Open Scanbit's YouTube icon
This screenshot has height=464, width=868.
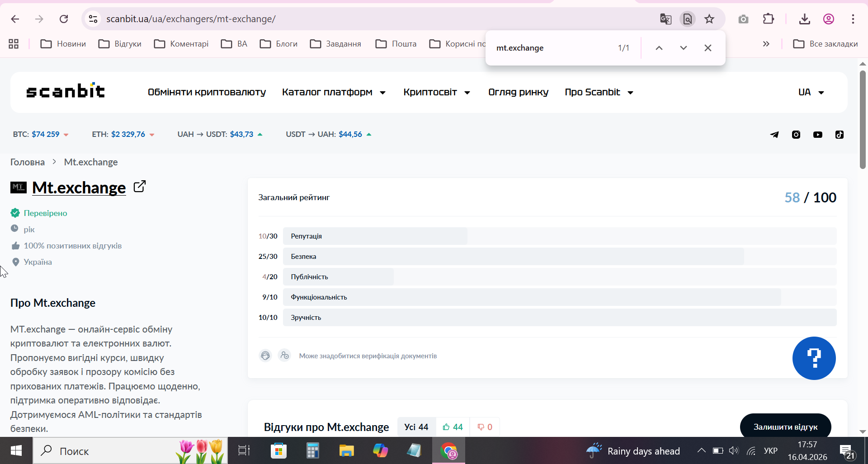pos(818,135)
